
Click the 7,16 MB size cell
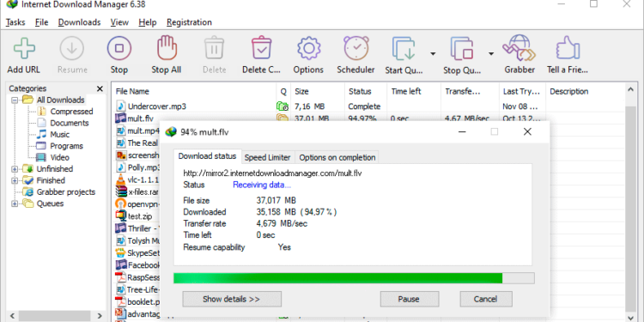(x=309, y=106)
